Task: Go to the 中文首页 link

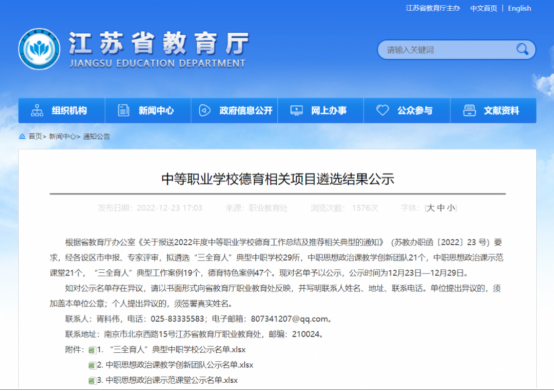Action: tap(483, 8)
